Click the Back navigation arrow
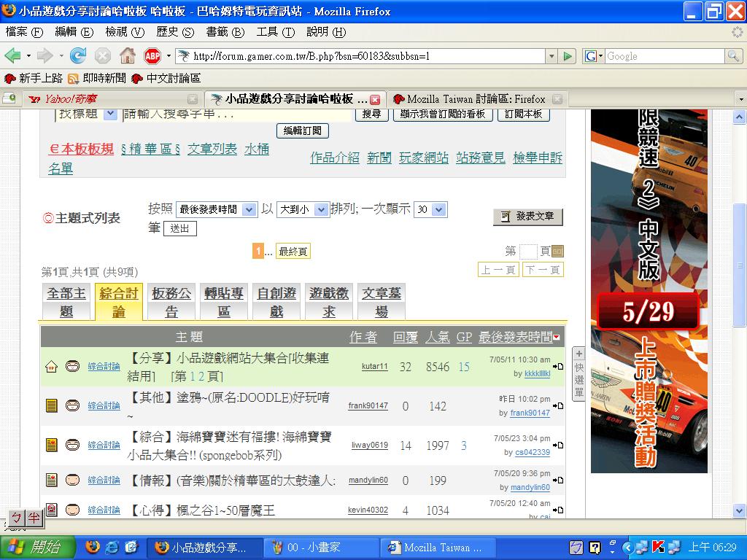This screenshot has height=560, width=747. point(12,56)
